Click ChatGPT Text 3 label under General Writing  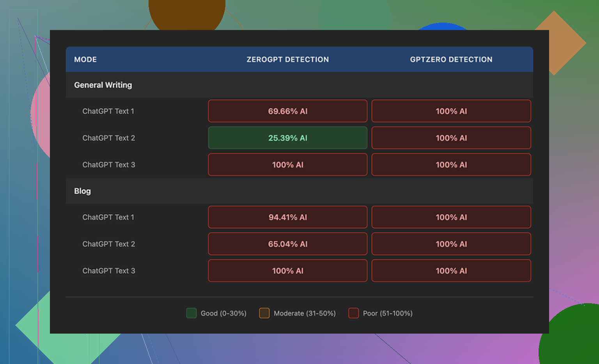coord(108,165)
